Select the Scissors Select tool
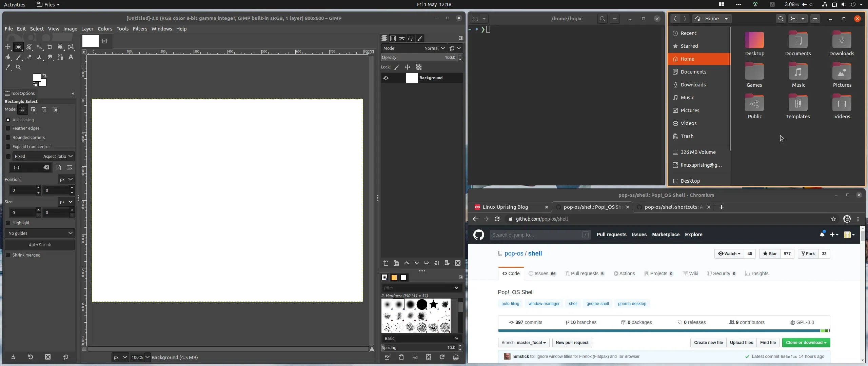This screenshot has height=366, width=868. [x=29, y=47]
